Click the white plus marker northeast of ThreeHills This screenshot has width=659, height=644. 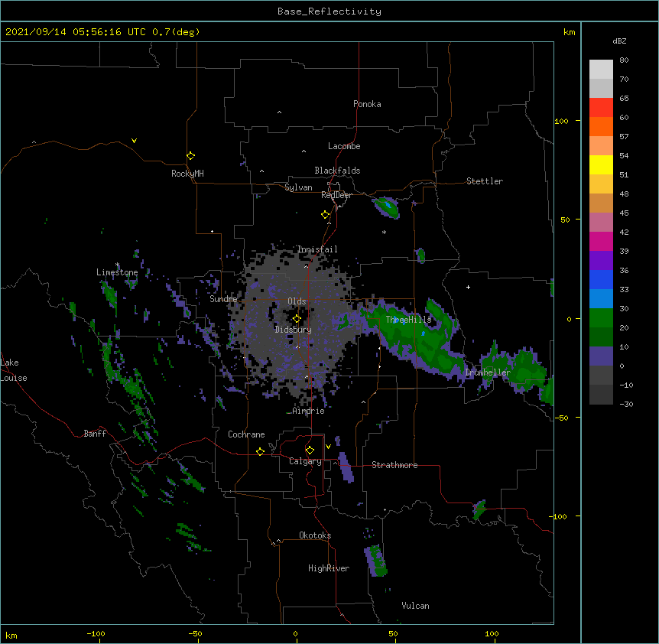tap(468, 287)
